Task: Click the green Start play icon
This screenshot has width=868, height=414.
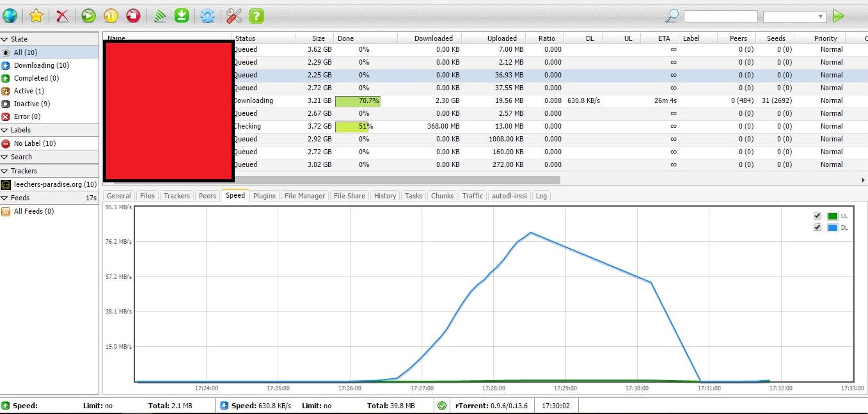Action: point(89,16)
